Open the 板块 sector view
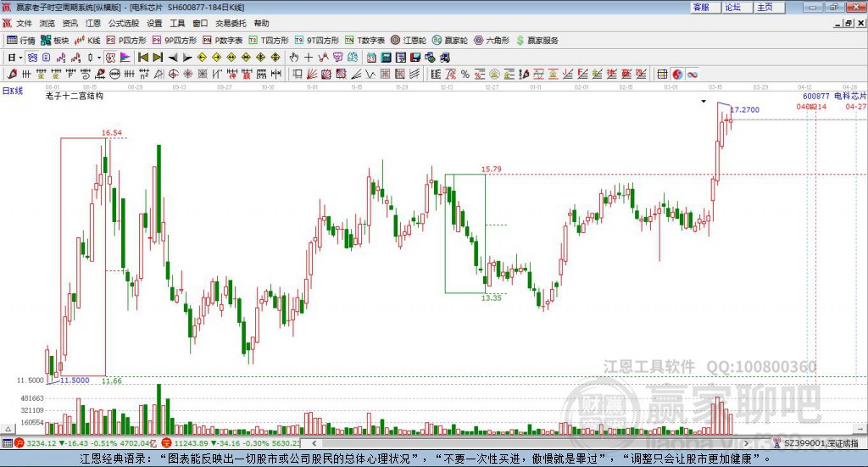This screenshot has height=467, width=868. (55, 41)
